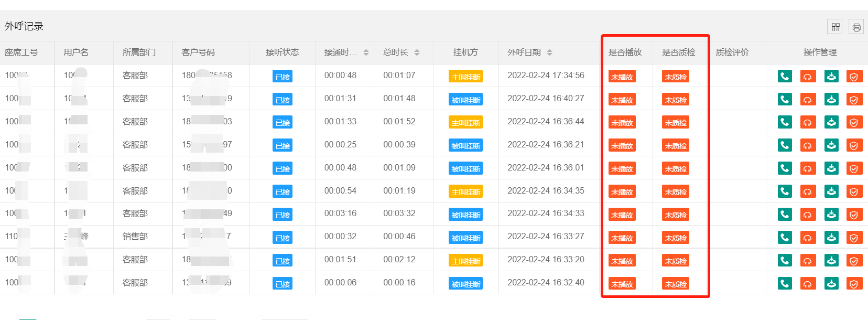
Task: Redial using phone icon in last row
Action: coord(785,284)
